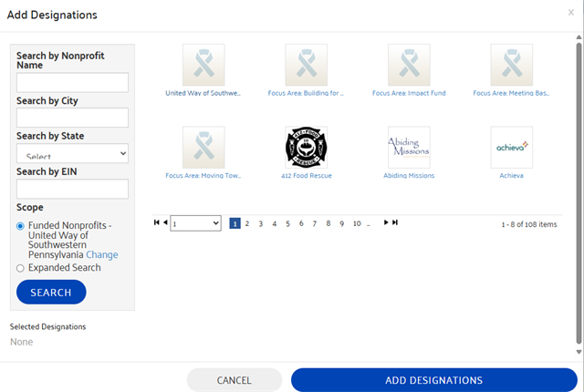Screen dimensions: 584x392
Task: Open United Way of Southwe... name link
Action: point(203,93)
